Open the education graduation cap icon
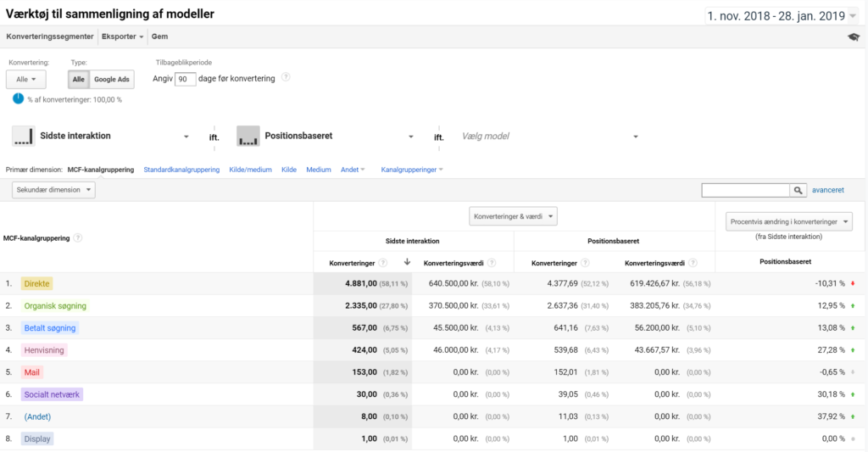Viewport: 868px width, 452px height. pyautogui.click(x=853, y=37)
